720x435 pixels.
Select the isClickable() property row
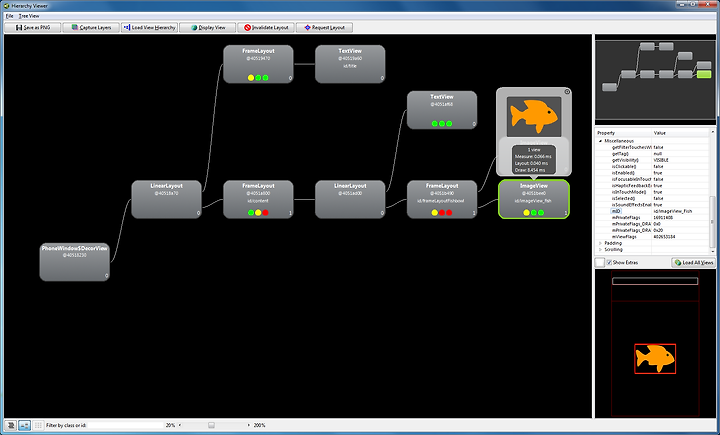[x=652, y=166]
